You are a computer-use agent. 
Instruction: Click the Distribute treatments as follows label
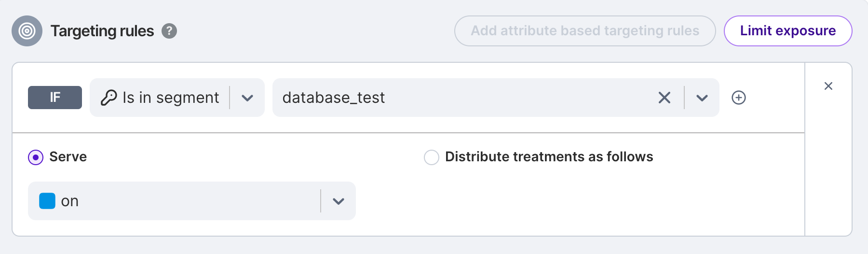tap(549, 157)
